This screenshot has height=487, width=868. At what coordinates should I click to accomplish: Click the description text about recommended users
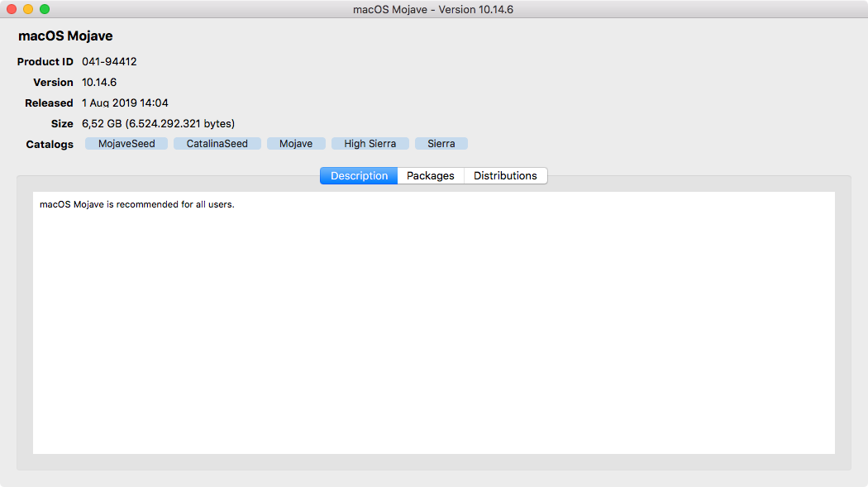[136, 204]
